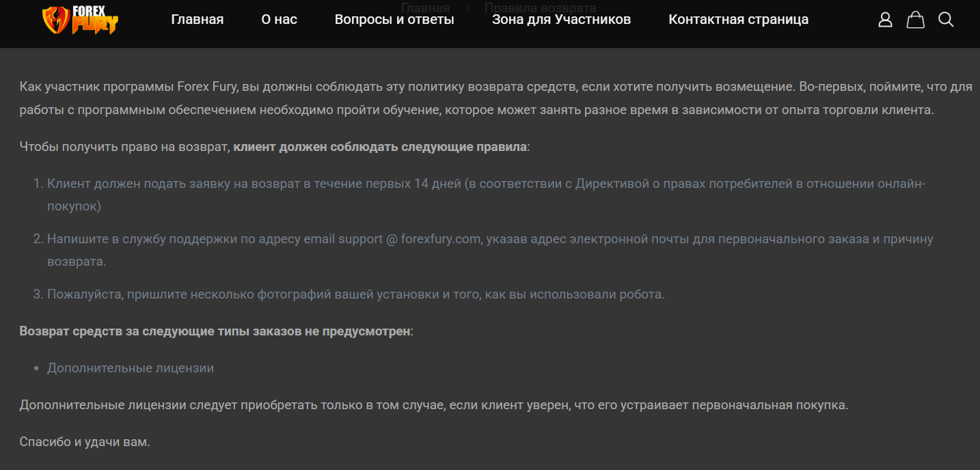Open the Вопросы и ответы menu item
The image size is (980, 470).
point(394,20)
